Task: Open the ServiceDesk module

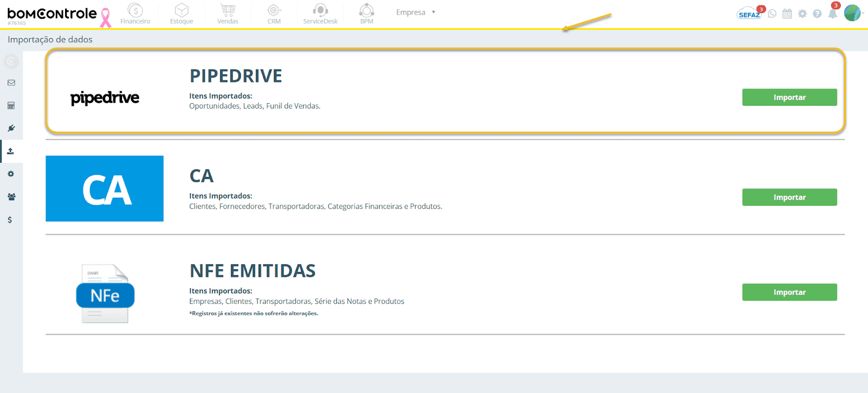Action: click(320, 14)
